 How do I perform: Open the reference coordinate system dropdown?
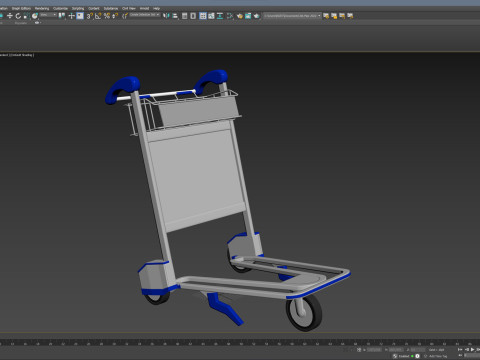click(49, 15)
